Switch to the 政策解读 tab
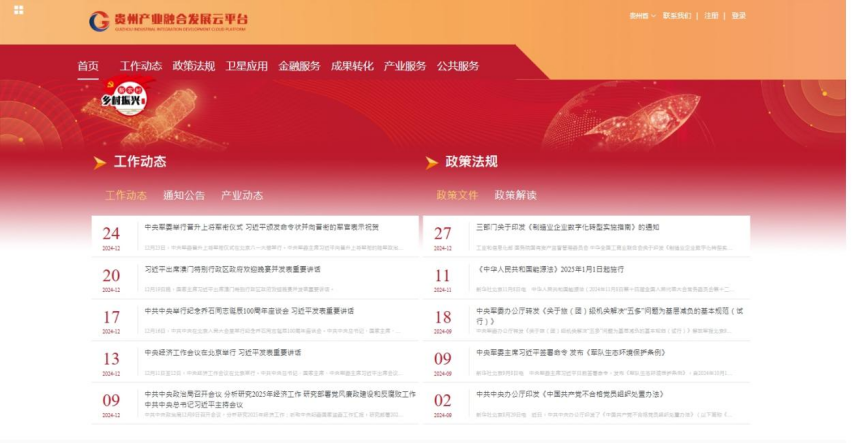This screenshot has width=863, height=443. tap(516, 196)
